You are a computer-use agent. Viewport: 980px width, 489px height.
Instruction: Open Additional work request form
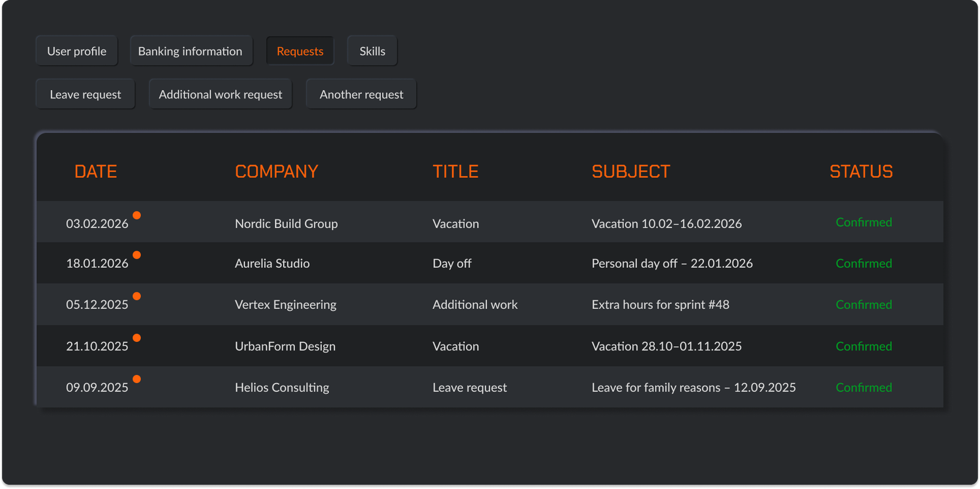[x=221, y=94]
